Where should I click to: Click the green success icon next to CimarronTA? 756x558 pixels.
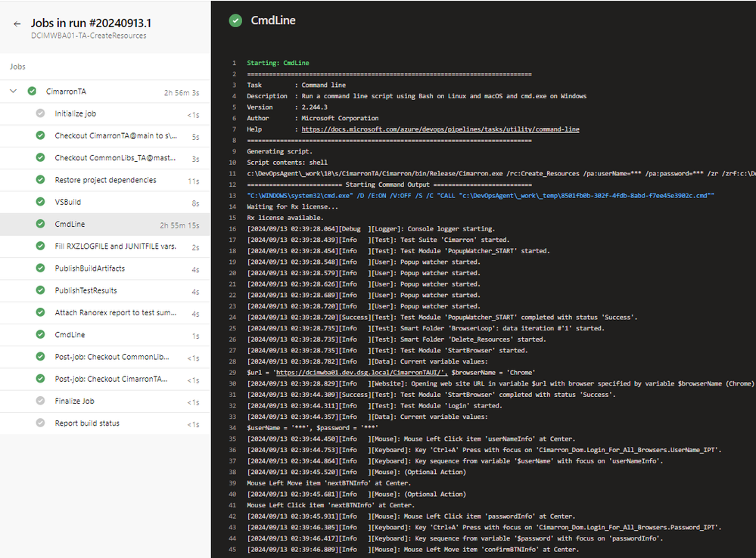pyautogui.click(x=32, y=91)
